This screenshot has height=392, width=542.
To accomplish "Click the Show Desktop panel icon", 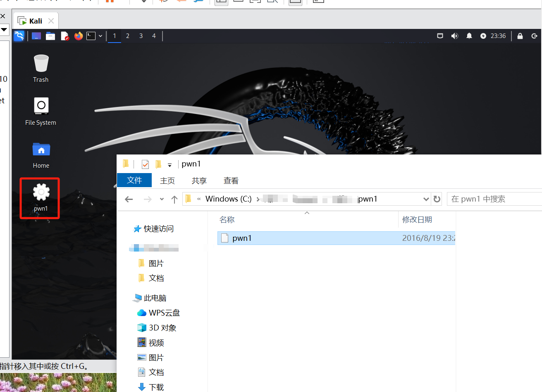I will pos(36,36).
